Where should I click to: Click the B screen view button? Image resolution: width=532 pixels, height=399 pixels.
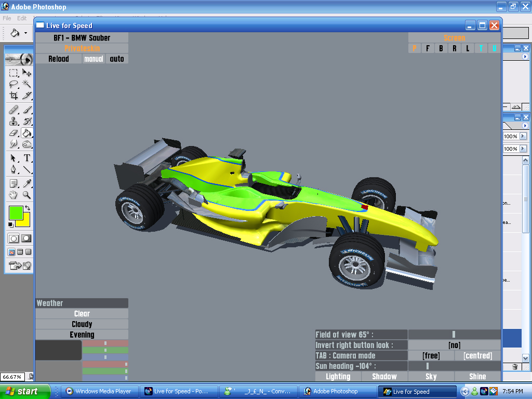coord(441,48)
